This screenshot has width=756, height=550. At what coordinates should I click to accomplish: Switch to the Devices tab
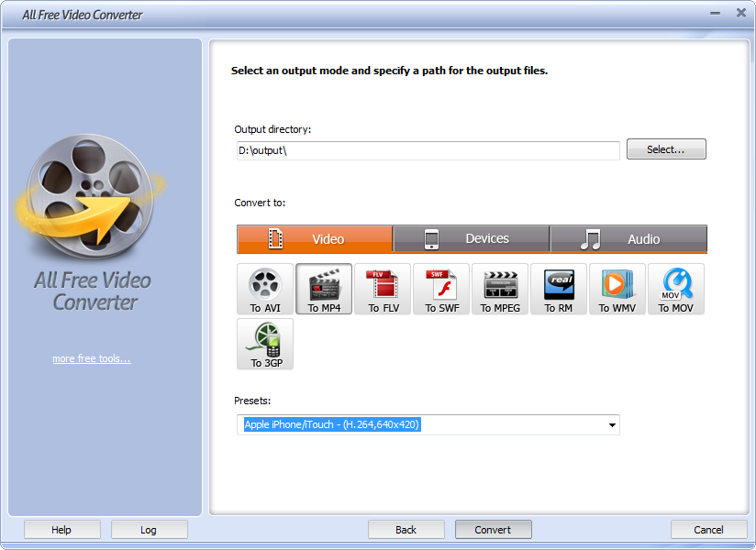[471, 239]
